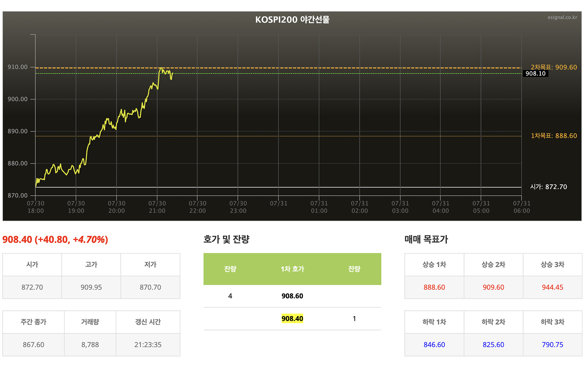Viewport: 588px width, 365px height.
Task: Select the highlighted 908.40 bid price
Action: (292, 318)
